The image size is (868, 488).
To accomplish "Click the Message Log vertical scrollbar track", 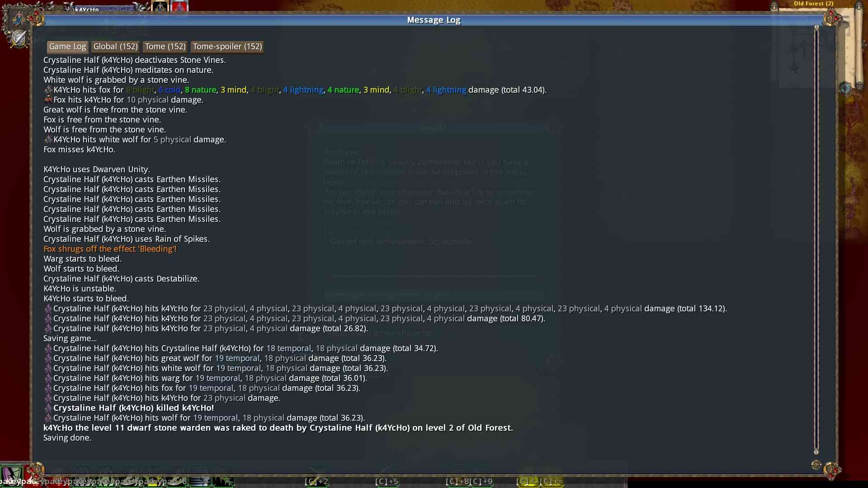I will coord(816,239).
